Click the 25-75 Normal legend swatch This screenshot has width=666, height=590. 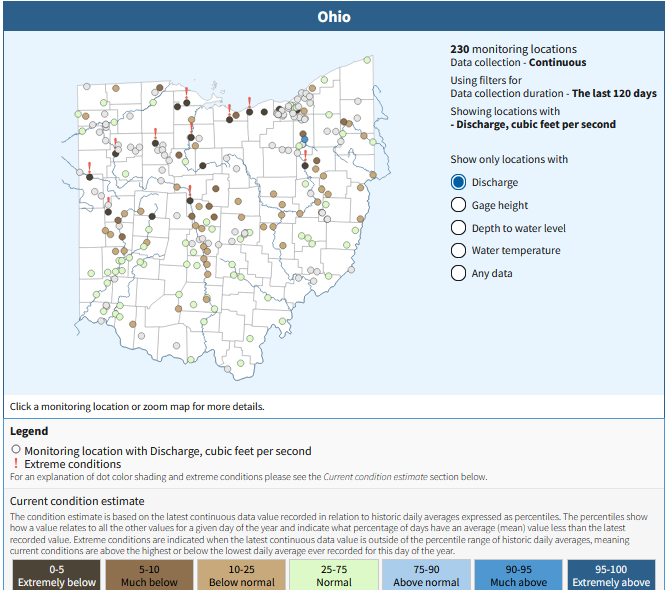pyautogui.click(x=334, y=575)
